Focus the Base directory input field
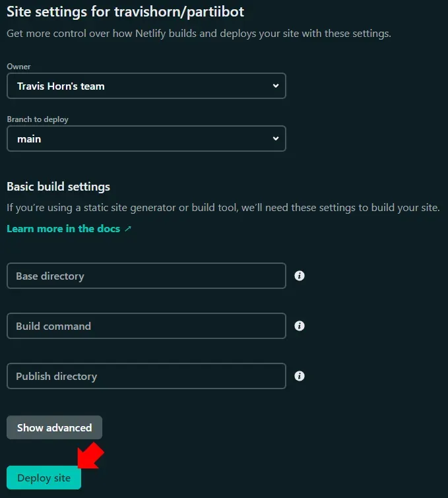 (x=146, y=276)
